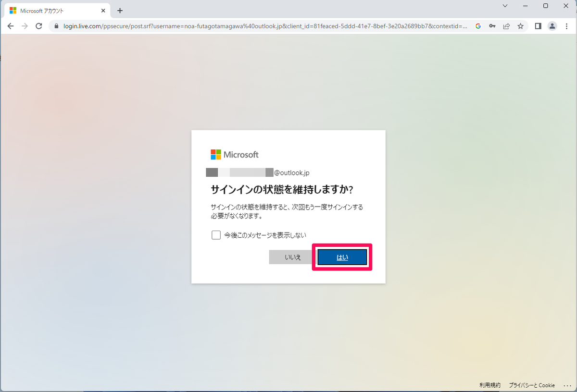This screenshot has width=577, height=392.
Task: Click the browser Forward arrow
Action: 25,26
